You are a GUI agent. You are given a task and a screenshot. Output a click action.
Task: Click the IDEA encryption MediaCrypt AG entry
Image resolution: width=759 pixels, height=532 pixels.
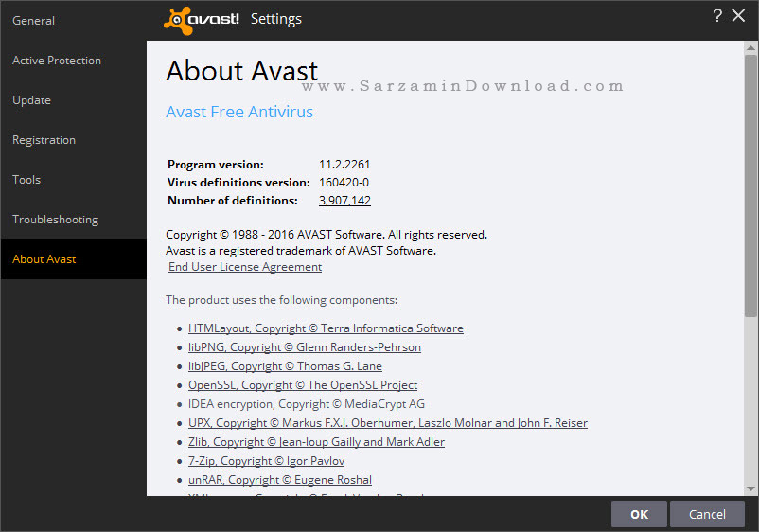pyautogui.click(x=307, y=403)
